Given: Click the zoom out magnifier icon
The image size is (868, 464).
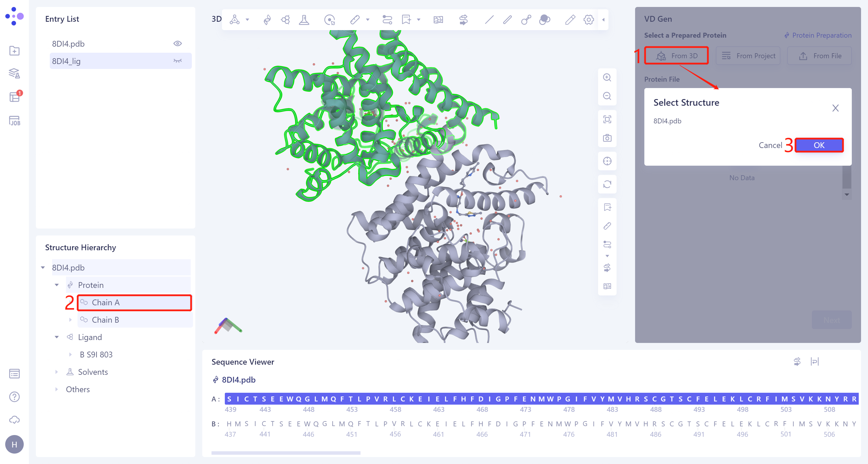Looking at the screenshot, I should (x=607, y=96).
